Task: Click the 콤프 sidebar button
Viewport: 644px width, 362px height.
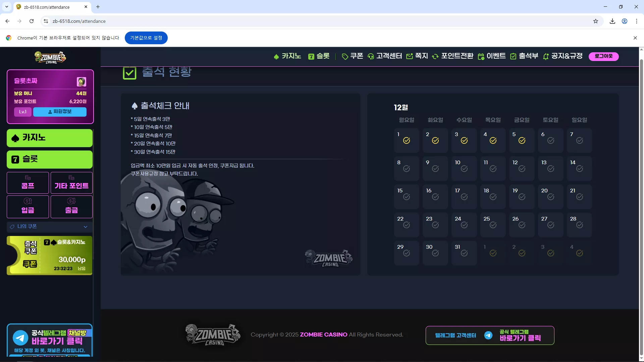Action: pos(28,183)
